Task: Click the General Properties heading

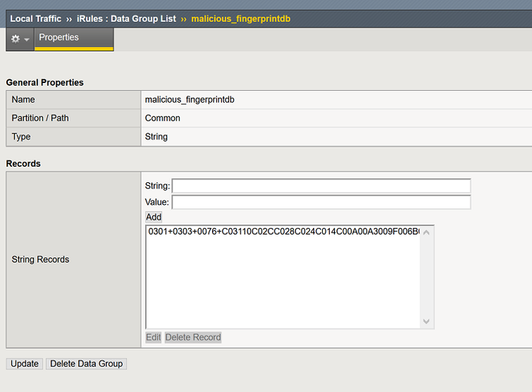Action: click(x=45, y=82)
